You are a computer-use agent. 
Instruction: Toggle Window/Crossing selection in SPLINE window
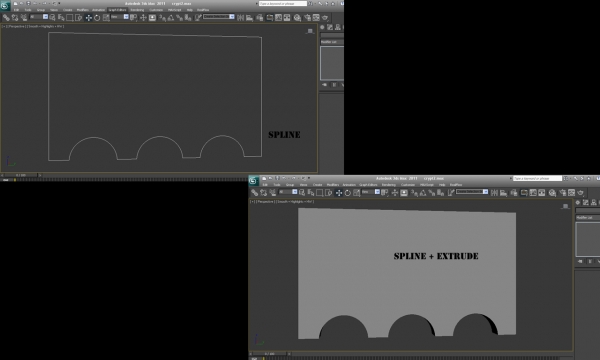[78, 17]
